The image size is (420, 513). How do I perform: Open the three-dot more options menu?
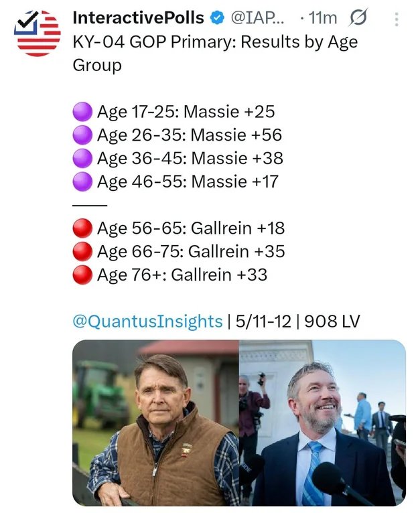click(x=397, y=19)
